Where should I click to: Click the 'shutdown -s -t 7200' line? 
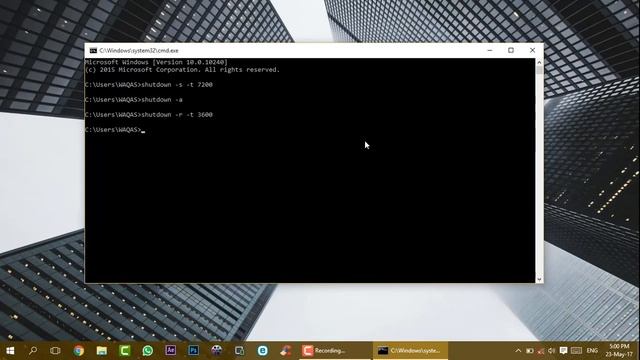pyautogui.click(x=149, y=85)
